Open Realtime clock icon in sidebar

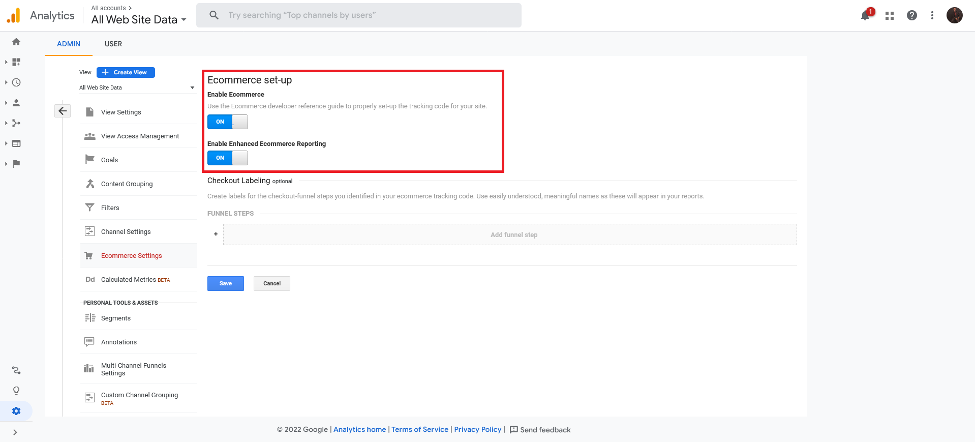click(x=16, y=82)
